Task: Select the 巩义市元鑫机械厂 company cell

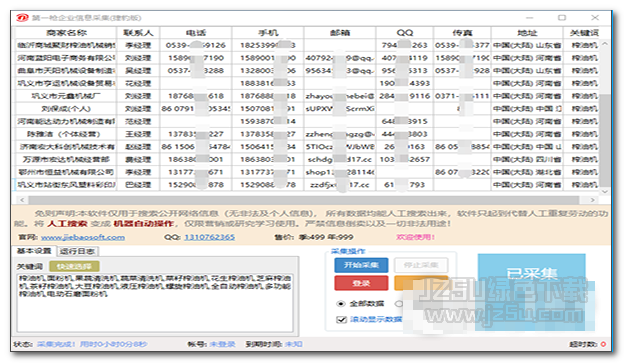Action: [66, 96]
